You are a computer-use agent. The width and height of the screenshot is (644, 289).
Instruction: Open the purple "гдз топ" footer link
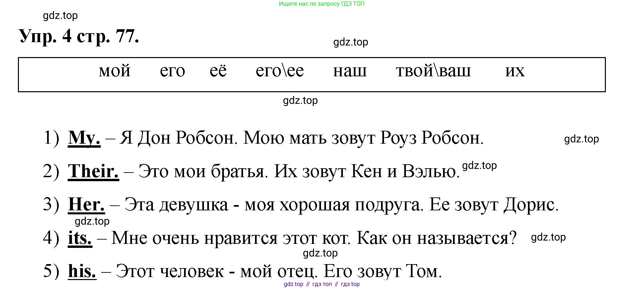[x=322, y=284]
